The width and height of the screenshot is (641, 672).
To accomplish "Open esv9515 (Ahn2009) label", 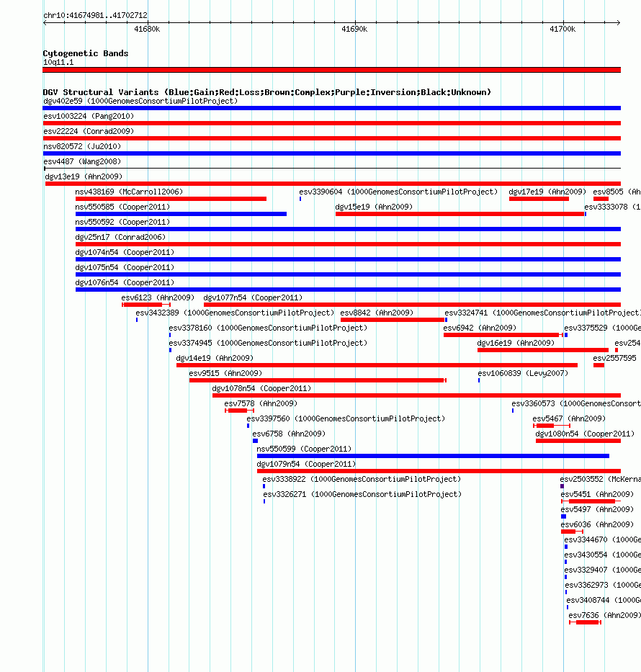I will (x=225, y=373).
